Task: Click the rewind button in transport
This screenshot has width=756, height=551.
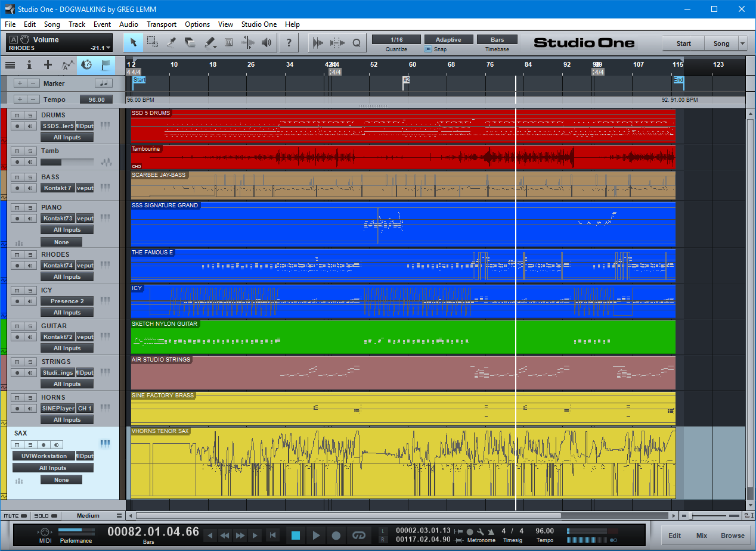Action: click(225, 536)
